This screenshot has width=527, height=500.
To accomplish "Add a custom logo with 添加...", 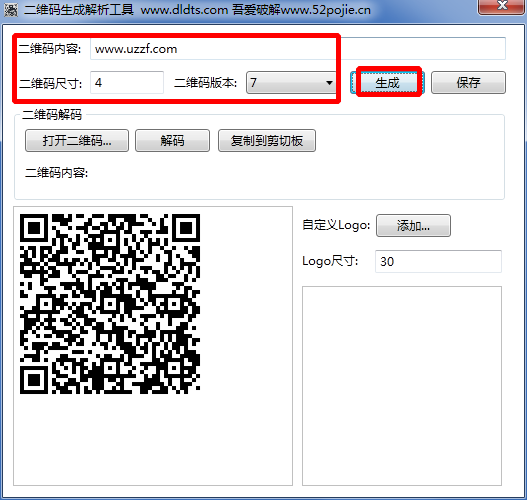I will click(x=413, y=225).
